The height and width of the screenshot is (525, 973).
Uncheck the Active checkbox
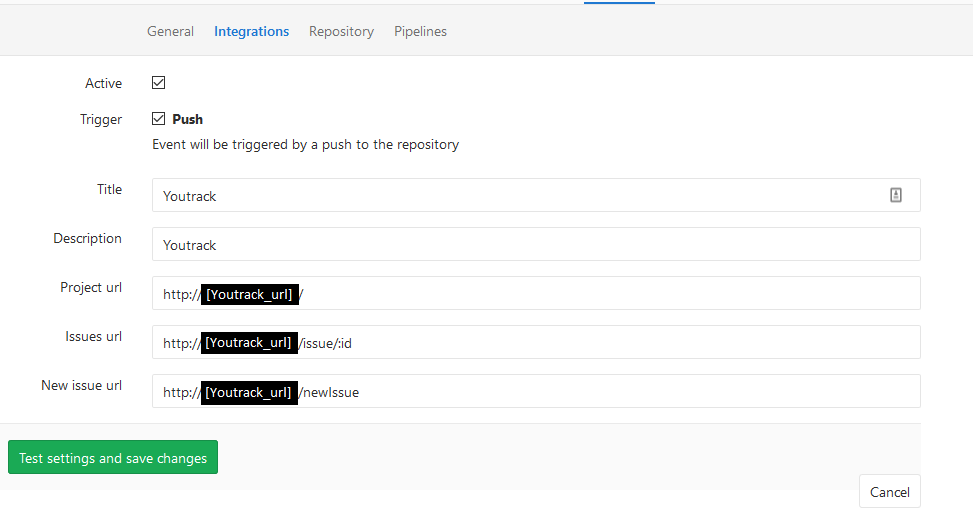159,83
